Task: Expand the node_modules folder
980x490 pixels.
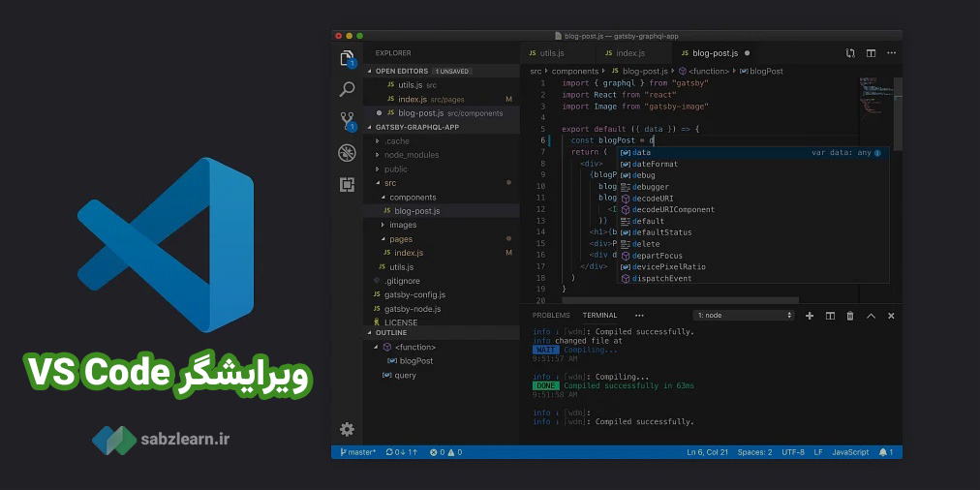Action: click(x=377, y=155)
